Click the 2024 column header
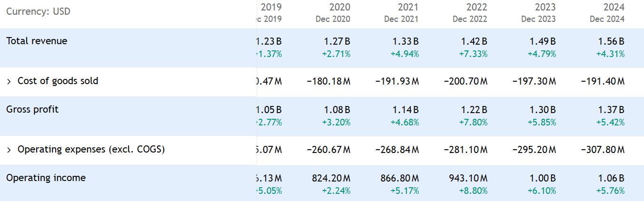The width and height of the screenshot is (644, 201). pos(614,7)
